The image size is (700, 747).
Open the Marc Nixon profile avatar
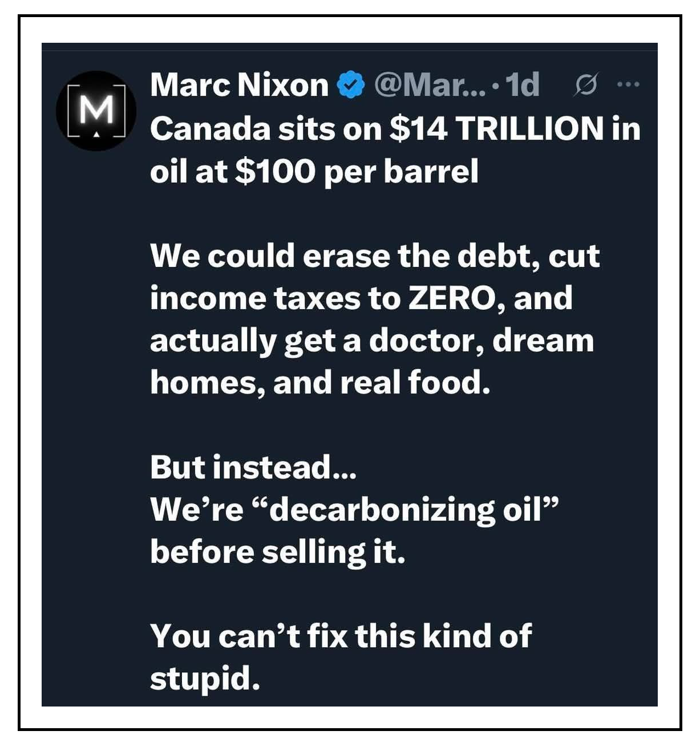click(x=96, y=111)
